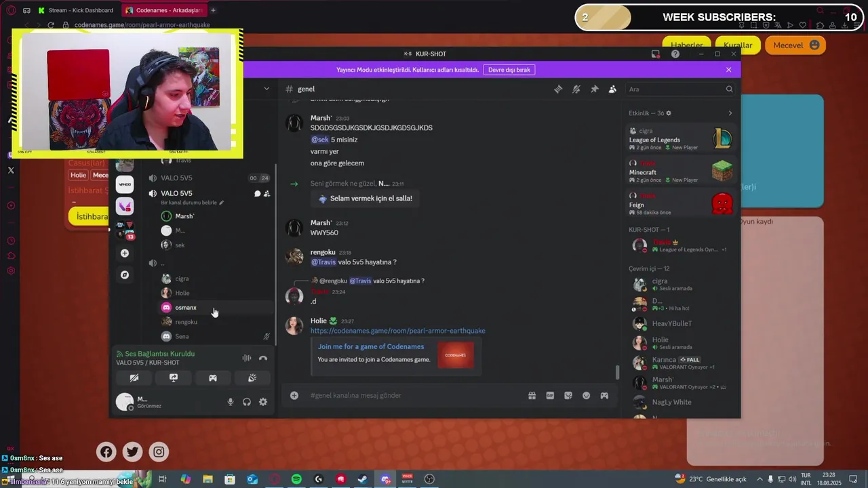Open attachment plus in message box

click(x=294, y=395)
